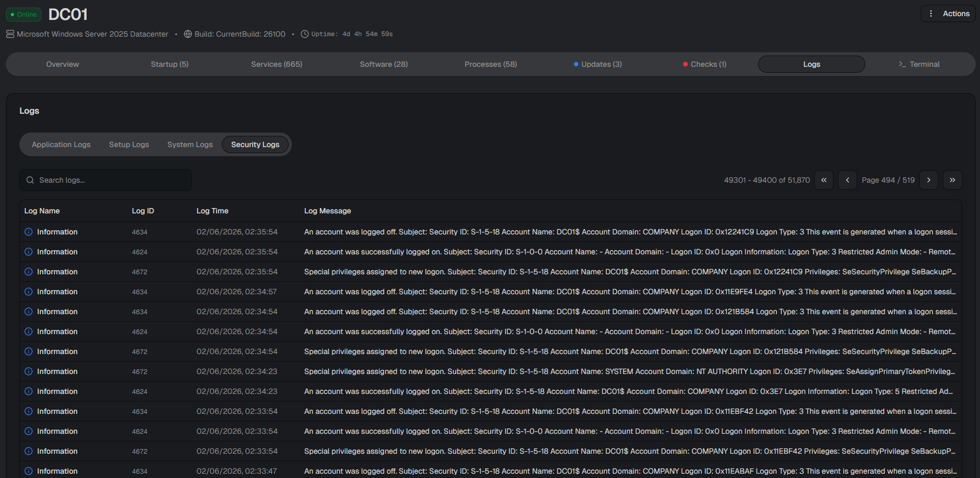This screenshot has width=980, height=478.
Task: Go to the previous logs page
Action: coord(848,180)
